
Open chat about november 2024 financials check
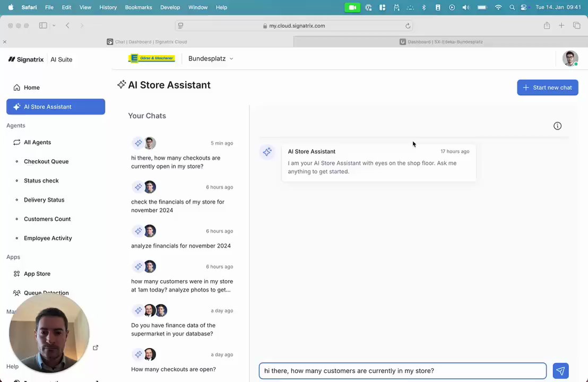point(182,197)
